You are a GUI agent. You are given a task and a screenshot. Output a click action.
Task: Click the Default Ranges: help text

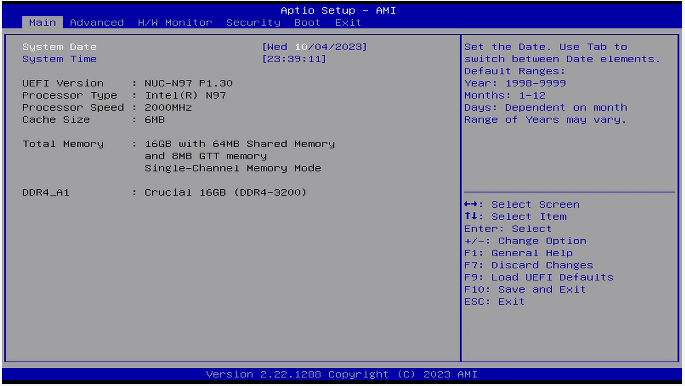click(x=515, y=71)
